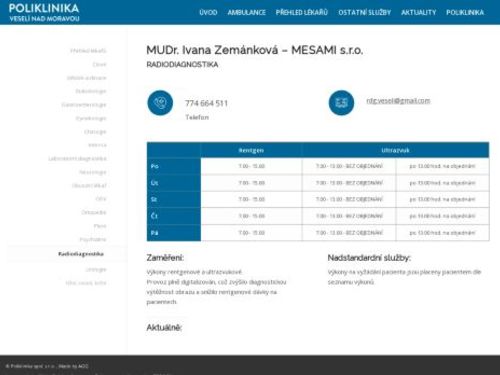Click the email envelope icon
Viewport: 500px width, 375px height.
point(341,103)
